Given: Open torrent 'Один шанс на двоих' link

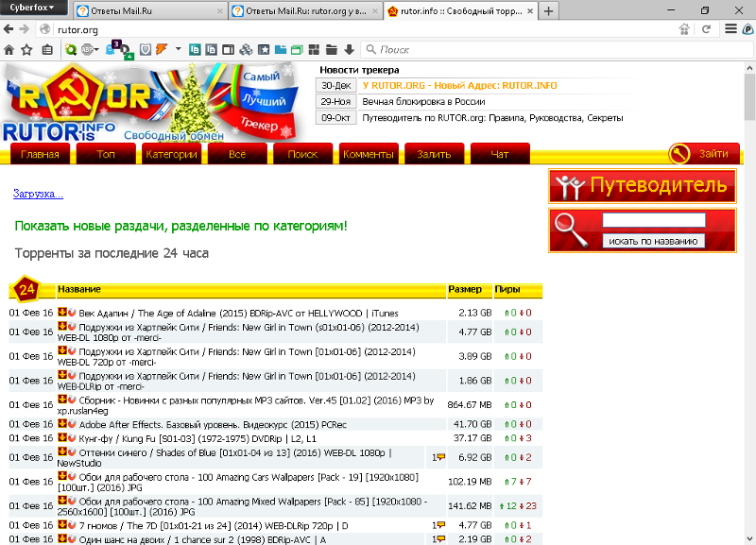Looking at the screenshot, I should [x=202, y=539].
